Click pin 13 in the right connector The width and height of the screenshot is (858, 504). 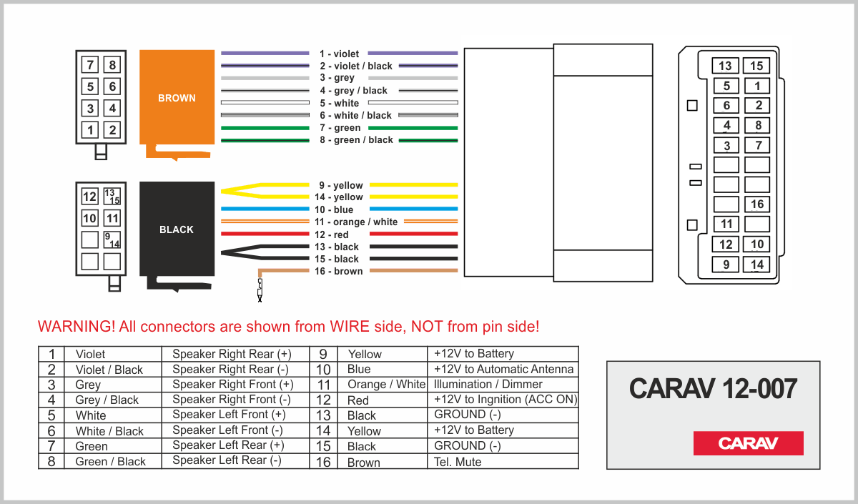click(726, 66)
